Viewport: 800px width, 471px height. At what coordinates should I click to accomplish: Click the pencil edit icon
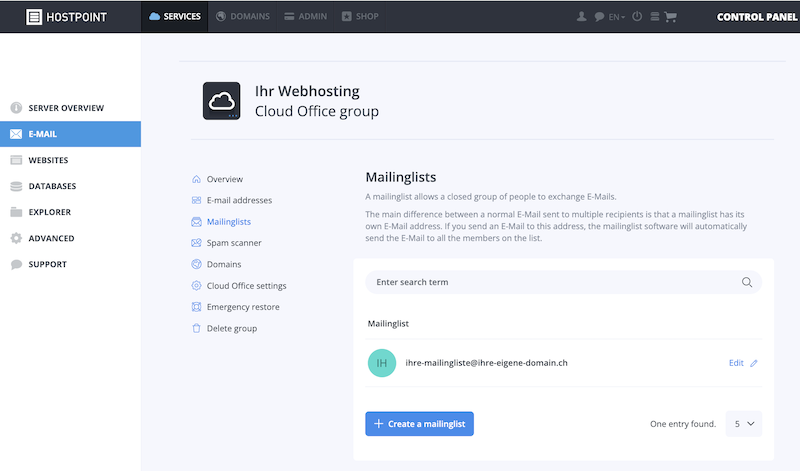[x=754, y=363]
